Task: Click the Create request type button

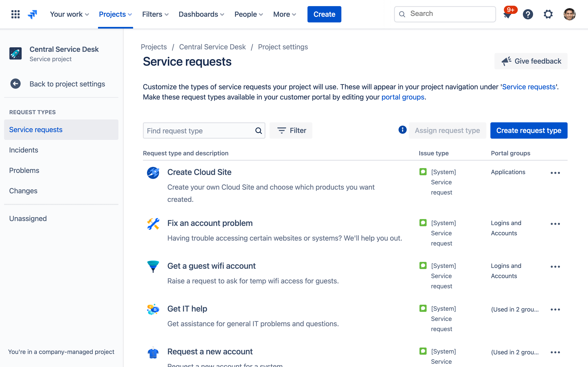Action: click(x=529, y=130)
